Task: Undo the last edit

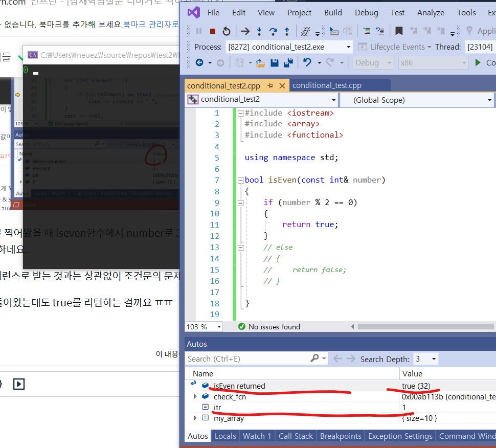Action: (307, 62)
